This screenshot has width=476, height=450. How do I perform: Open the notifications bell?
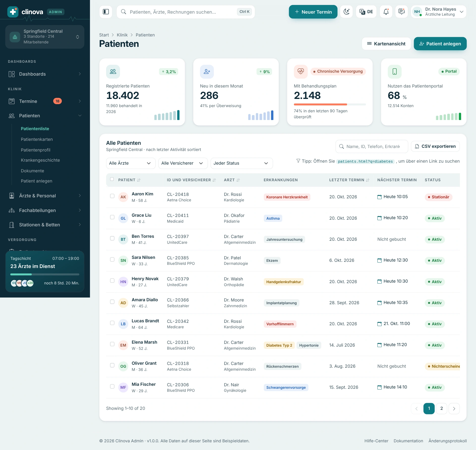[386, 12]
